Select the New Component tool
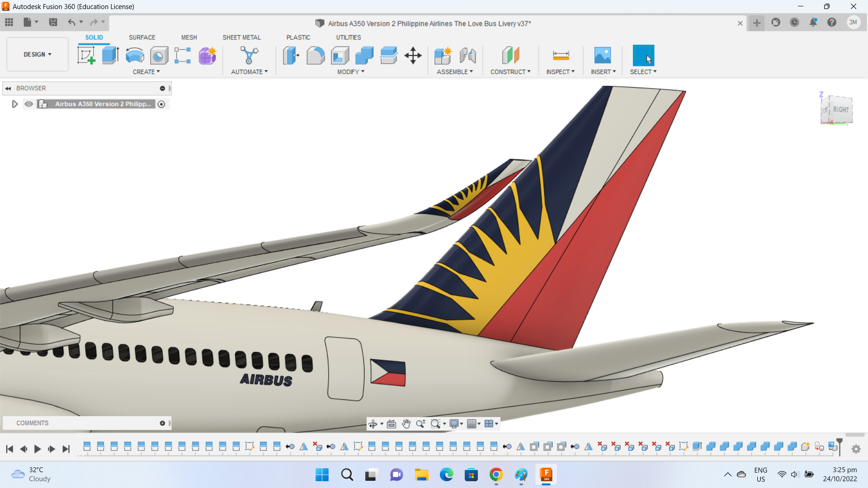 pos(443,56)
